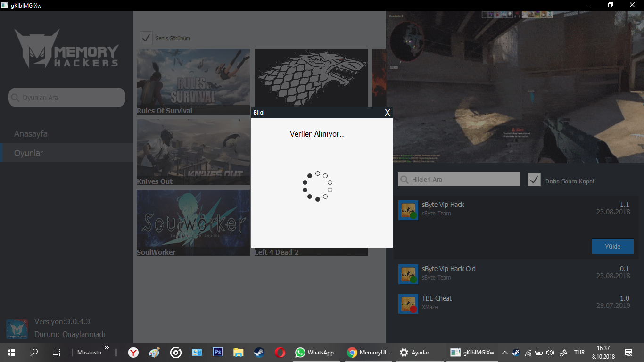The image size is (644, 362).
Task: Select the wolf sigil game thumbnail
Action: [311, 78]
